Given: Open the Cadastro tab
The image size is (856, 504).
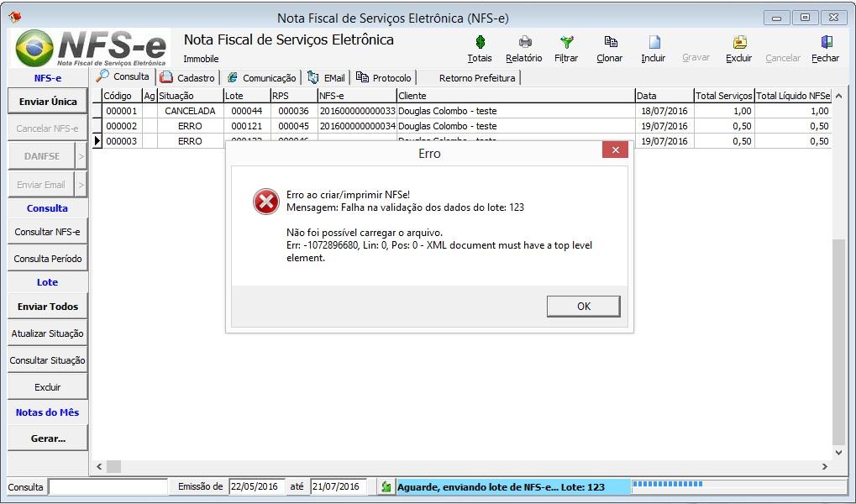Looking at the screenshot, I should point(188,78).
